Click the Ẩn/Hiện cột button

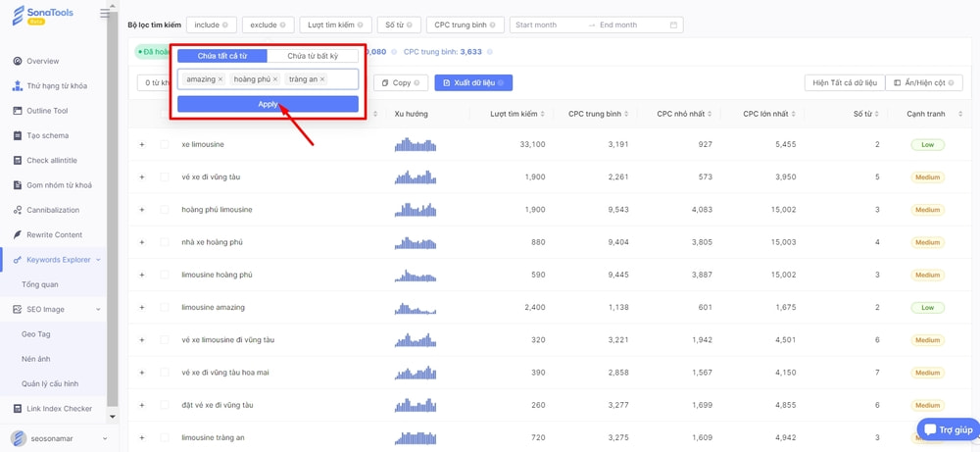(x=925, y=82)
